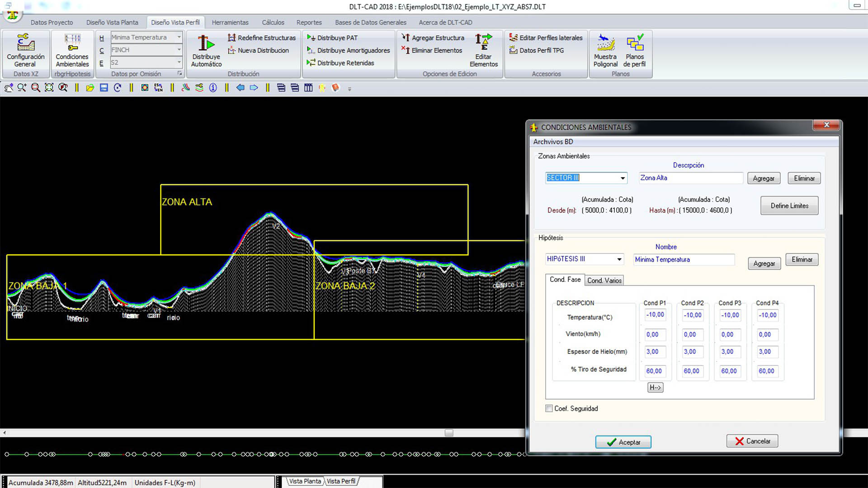This screenshot has width=868, height=488.
Task: Click the save diskette icon
Action: pyautogui.click(x=104, y=88)
